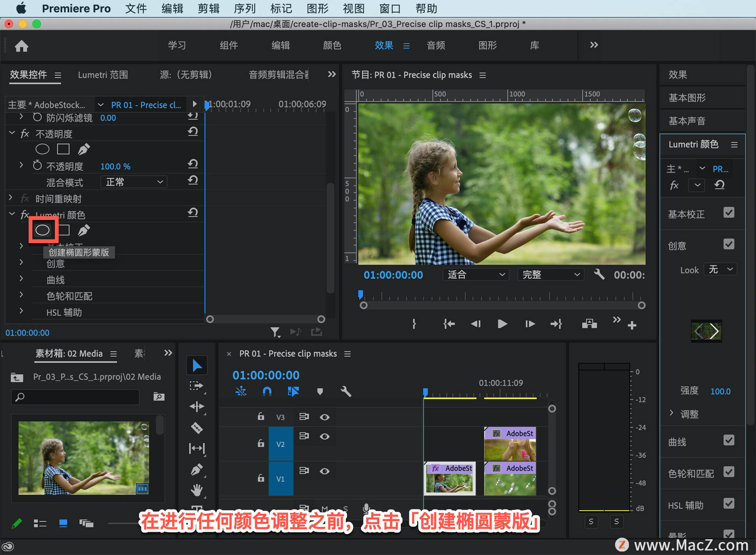The height and width of the screenshot is (555, 756).
Task: Select the Track Select Forward tool
Action: point(197,386)
